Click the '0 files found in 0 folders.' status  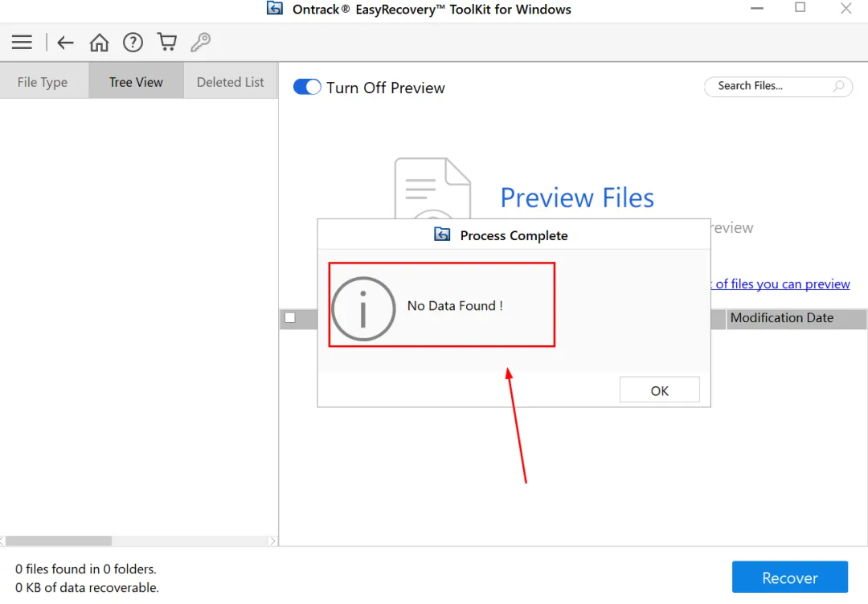(86, 569)
